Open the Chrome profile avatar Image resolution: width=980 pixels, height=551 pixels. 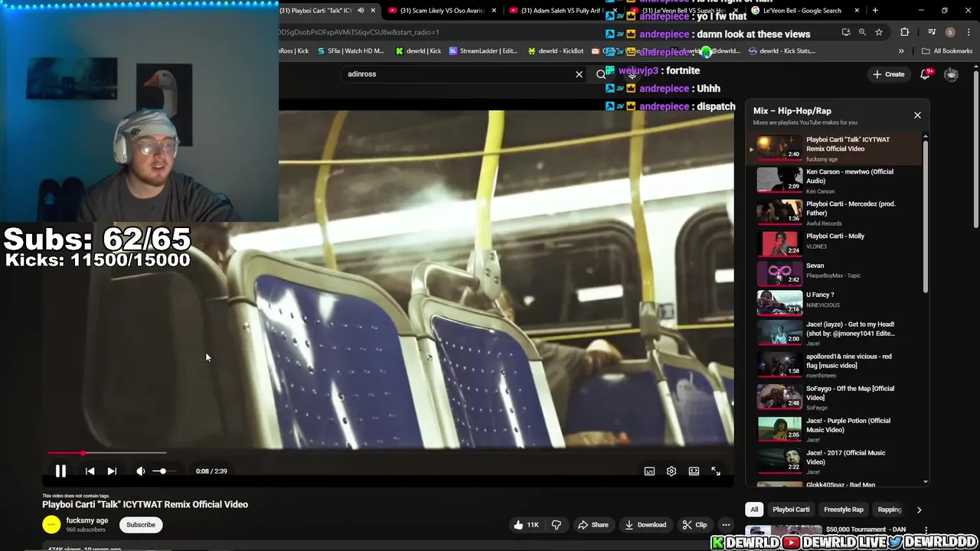click(x=950, y=32)
